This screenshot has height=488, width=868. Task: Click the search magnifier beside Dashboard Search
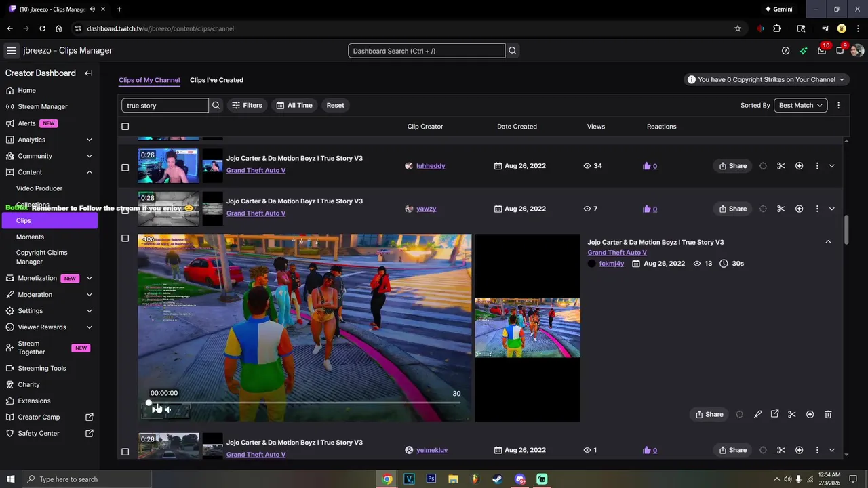coord(513,51)
